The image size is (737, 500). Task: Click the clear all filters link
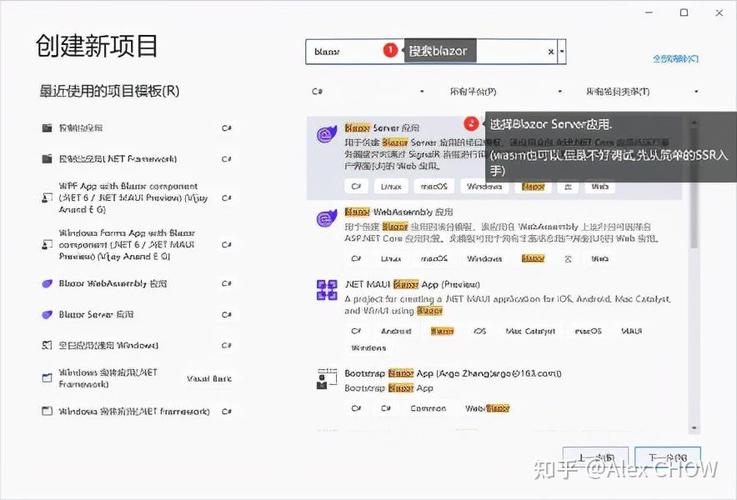click(675, 59)
